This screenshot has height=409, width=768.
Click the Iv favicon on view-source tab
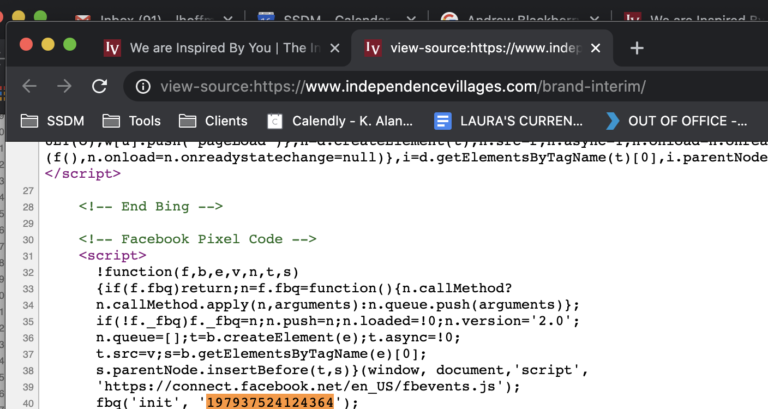pyautogui.click(x=373, y=48)
